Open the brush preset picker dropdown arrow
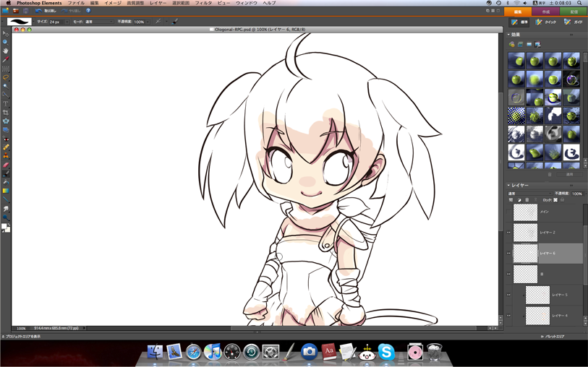The image size is (588, 367). tap(34, 22)
